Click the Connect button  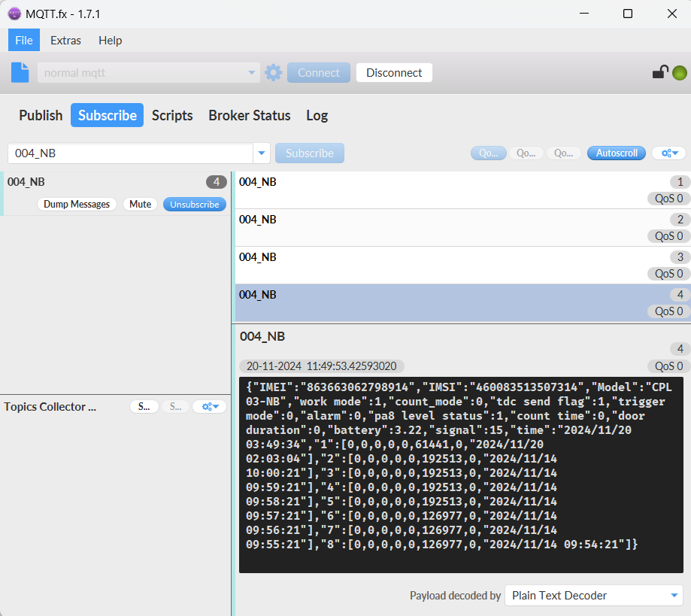point(319,72)
